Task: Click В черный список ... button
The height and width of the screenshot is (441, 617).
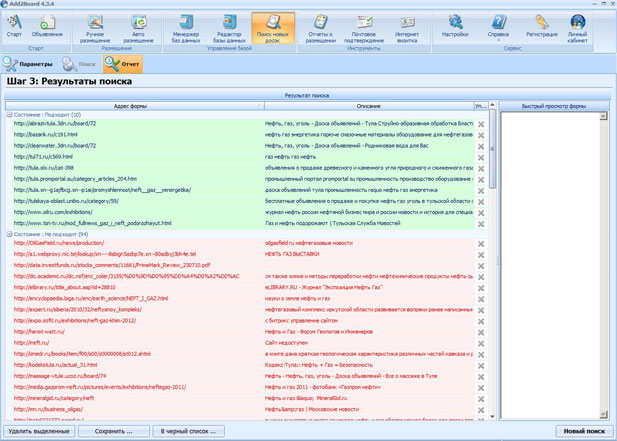Action: [188, 431]
